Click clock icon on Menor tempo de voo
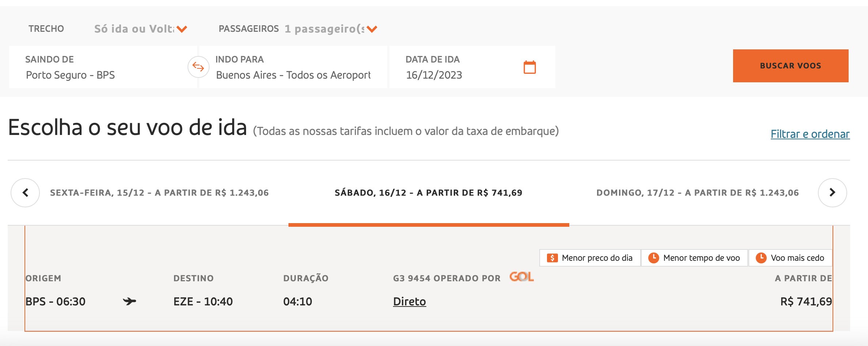 [x=653, y=258]
